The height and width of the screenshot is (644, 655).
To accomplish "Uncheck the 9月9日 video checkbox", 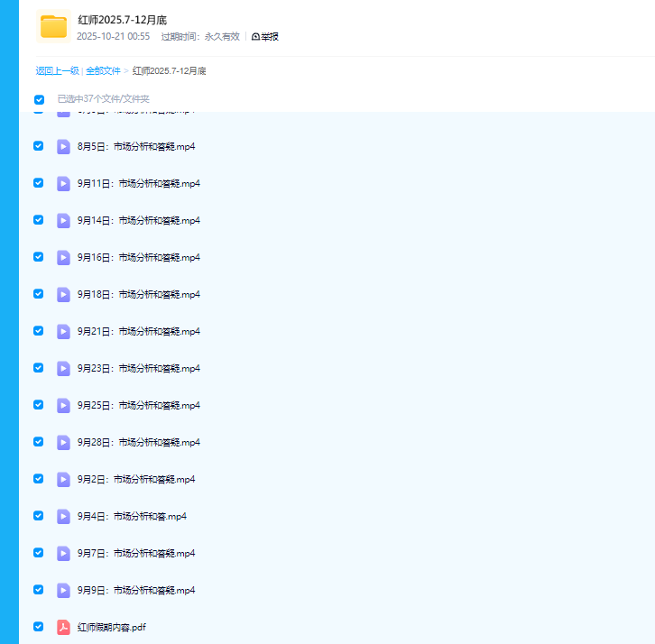I will [x=39, y=590].
